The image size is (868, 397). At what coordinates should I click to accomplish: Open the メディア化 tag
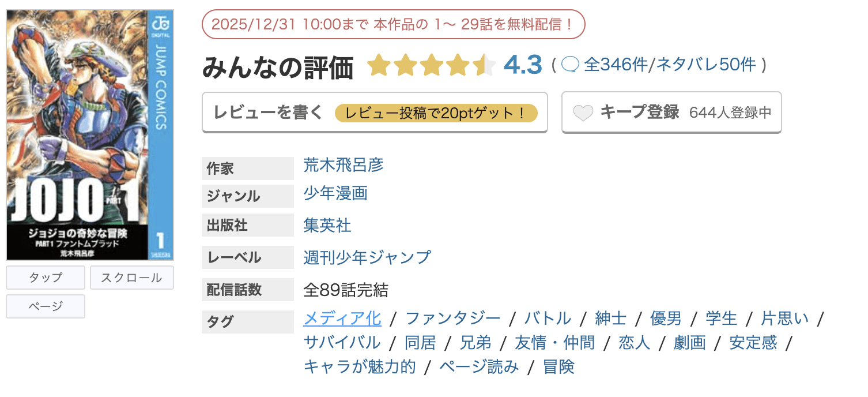[342, 318]
